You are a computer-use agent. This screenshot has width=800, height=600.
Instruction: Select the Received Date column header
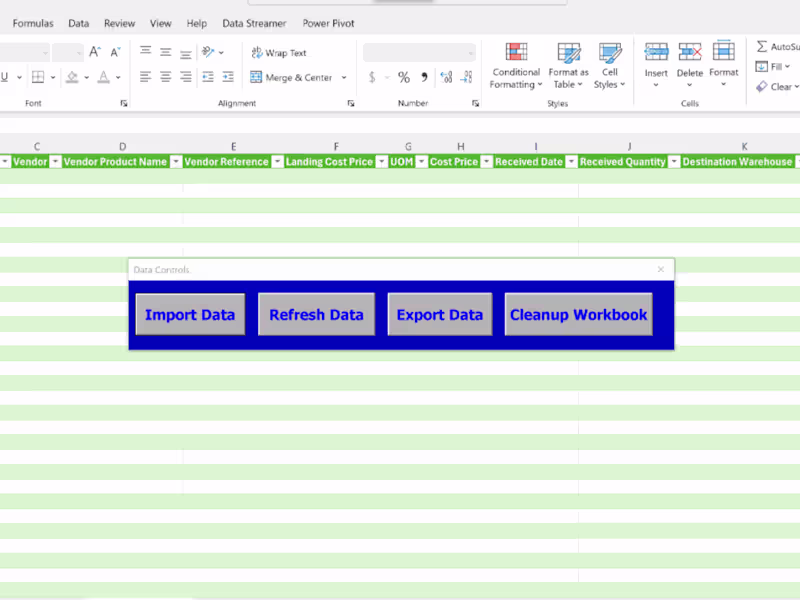coord(528,161)
